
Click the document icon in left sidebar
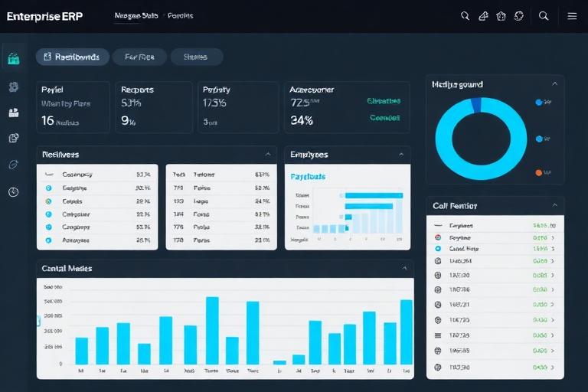coord(13,139)
